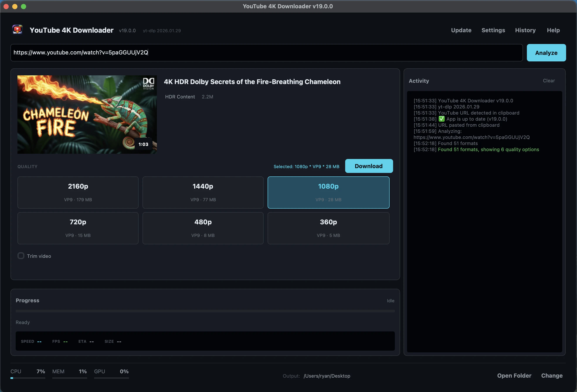Click the Analyze button

click(546, 53)
